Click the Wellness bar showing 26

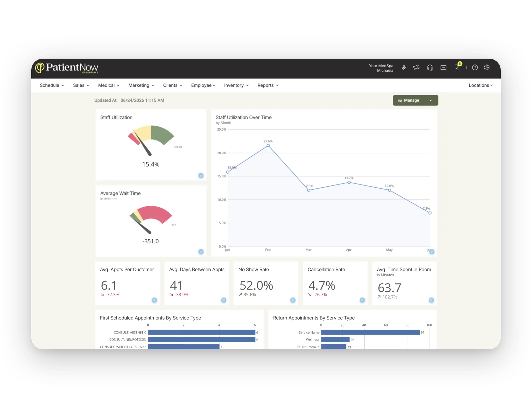coord(335,340)
